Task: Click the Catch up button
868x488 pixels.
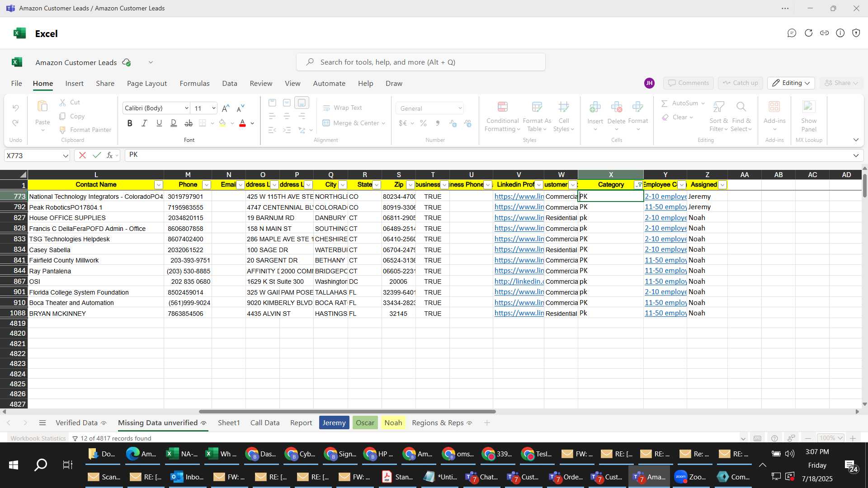Action: pos(741,83)
